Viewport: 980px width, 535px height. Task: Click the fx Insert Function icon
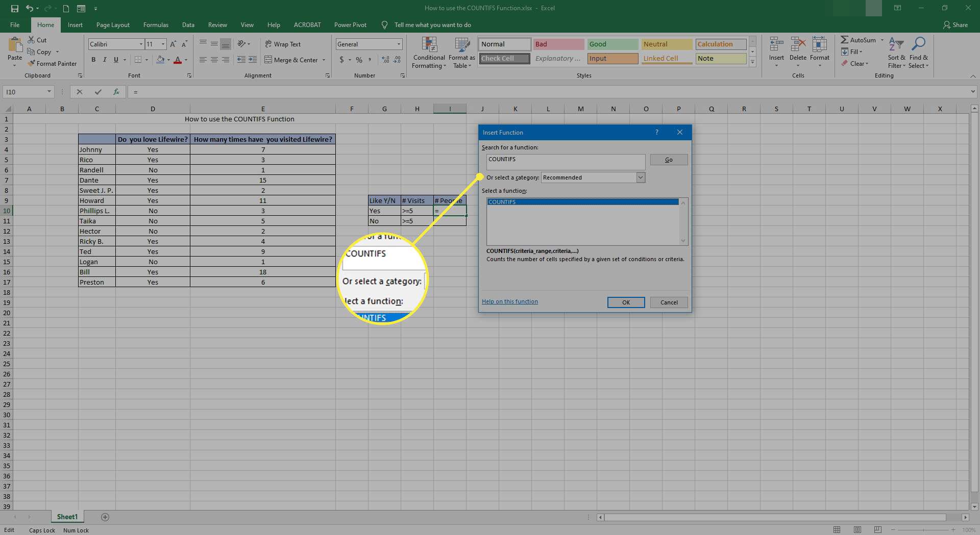click(x=116, y=92)
